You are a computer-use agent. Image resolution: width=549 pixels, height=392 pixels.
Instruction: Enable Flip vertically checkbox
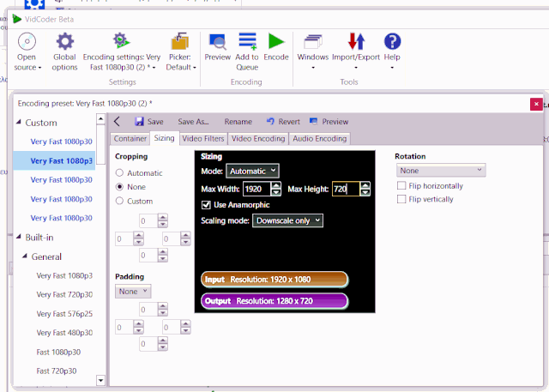(x=401, y=199)
